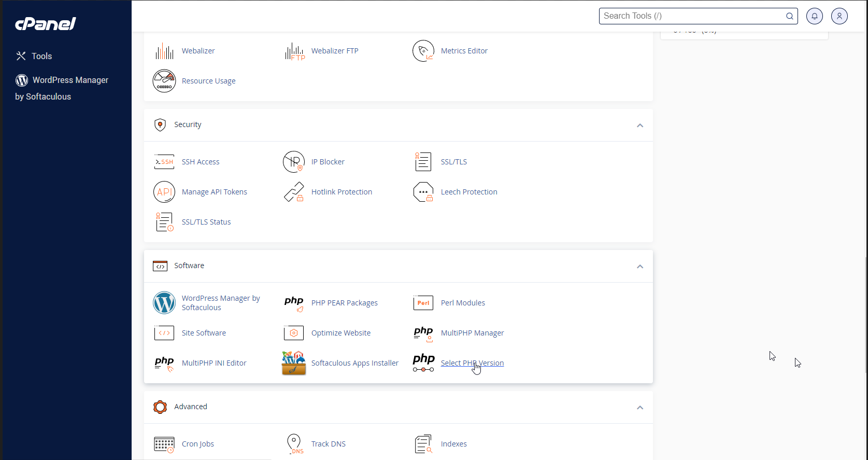Click the Indexes link
868x460 pixels.
pos(453,444)
